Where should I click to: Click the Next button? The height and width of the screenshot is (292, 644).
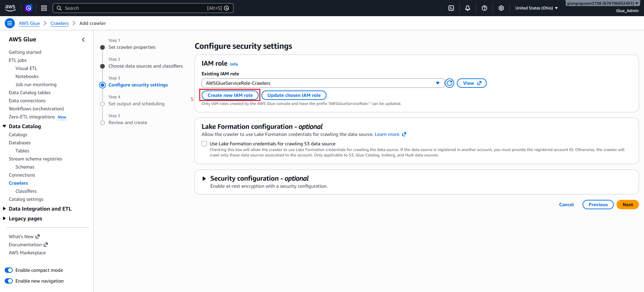click(x=628, y=205)
